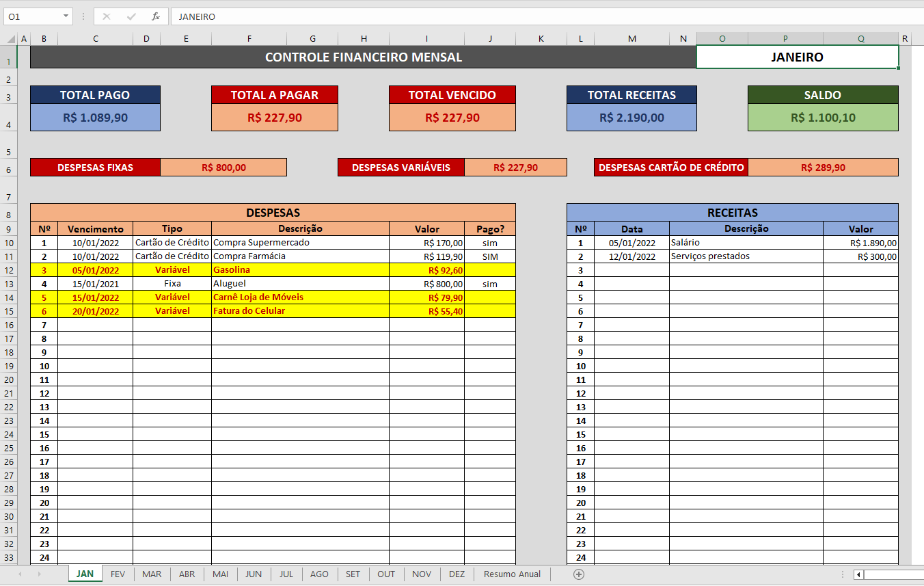Click the Cancel (X) icon in formula bar
This screenshot has width=924, height=586.
(107, 15)
